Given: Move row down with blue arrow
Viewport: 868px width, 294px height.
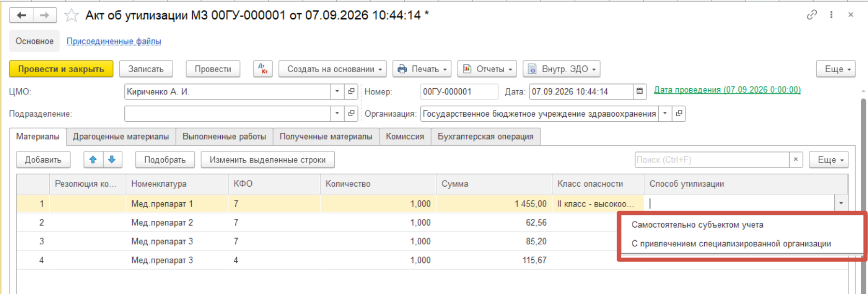Looking at the screenshot, I should pos(112,160).
